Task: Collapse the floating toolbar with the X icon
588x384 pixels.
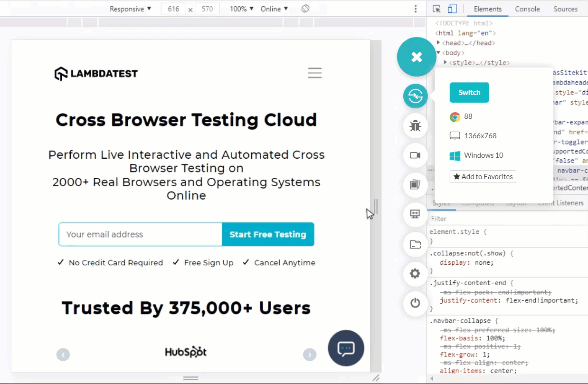Action: coord(416,57)
